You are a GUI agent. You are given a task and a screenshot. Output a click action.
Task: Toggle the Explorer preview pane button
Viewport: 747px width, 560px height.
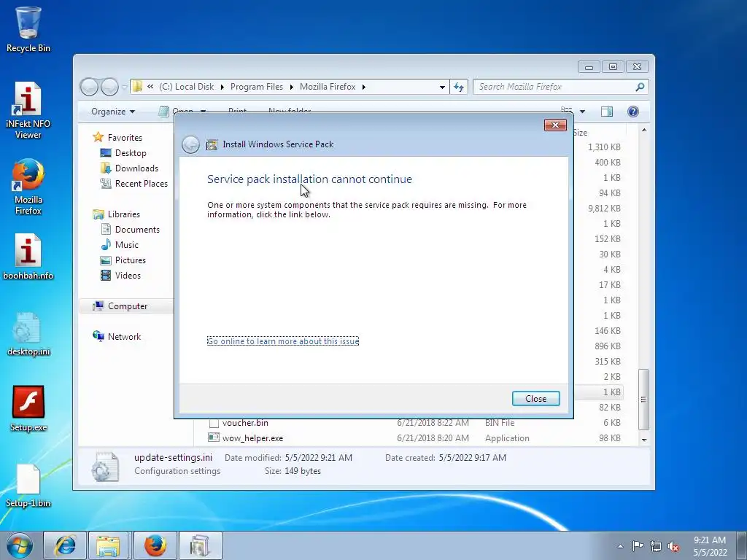click(606, 112)
